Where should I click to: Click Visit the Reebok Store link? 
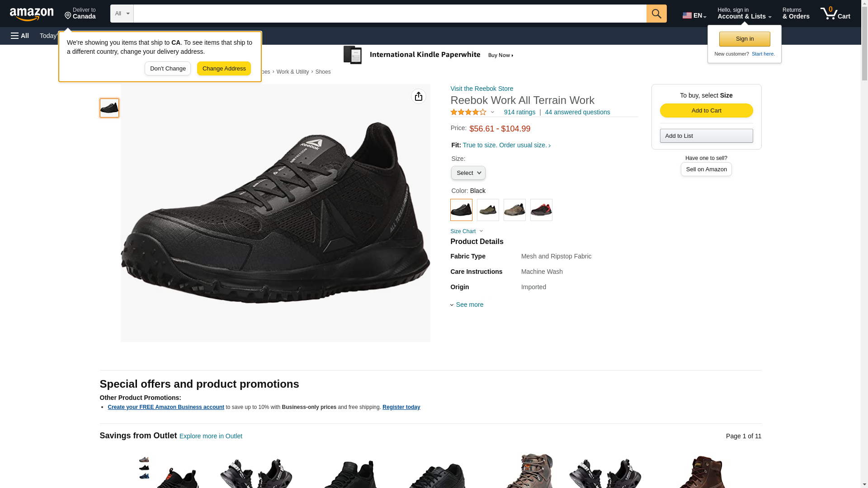click(x=481, y=89)
